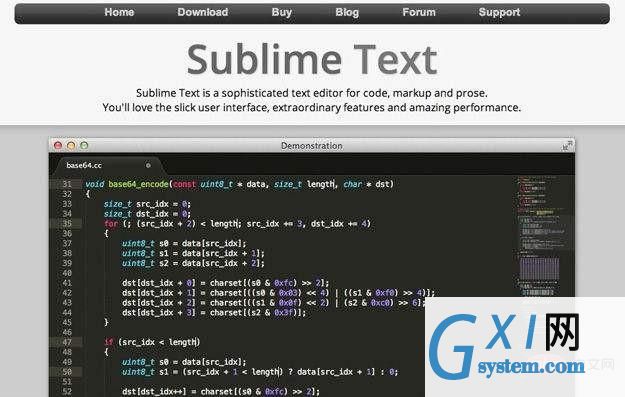
Task: Click 'uint8_t s2 = data[src_idx + 2];' line
Action: click(193, 263)
